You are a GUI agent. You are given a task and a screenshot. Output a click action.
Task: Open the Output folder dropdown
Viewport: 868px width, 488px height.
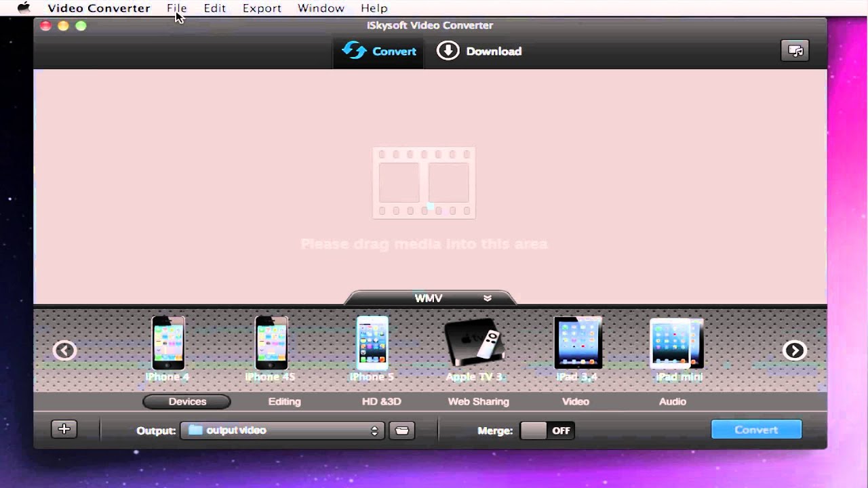(282, 430)
